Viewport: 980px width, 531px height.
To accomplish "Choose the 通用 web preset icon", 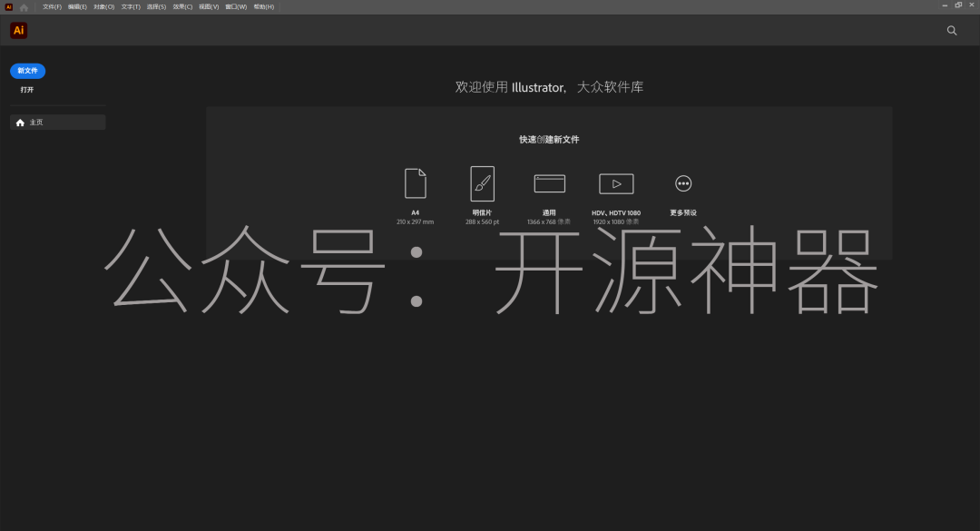I will tap(549, 183).
